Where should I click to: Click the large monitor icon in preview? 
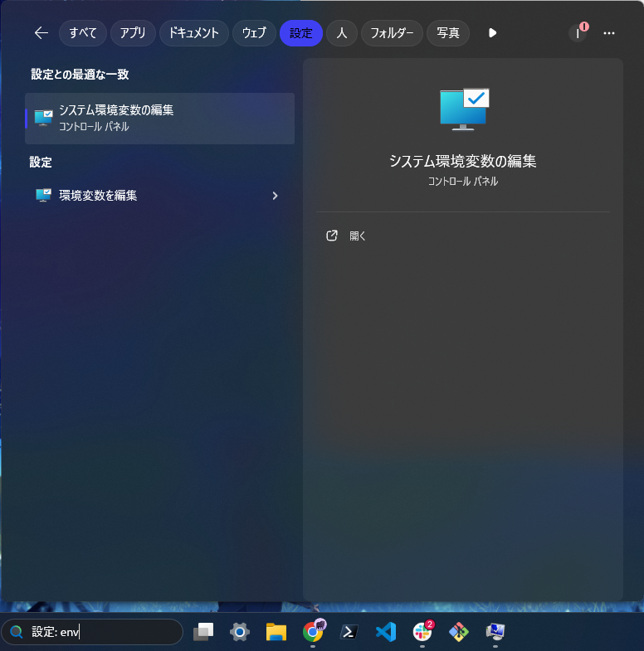point(464,109)
